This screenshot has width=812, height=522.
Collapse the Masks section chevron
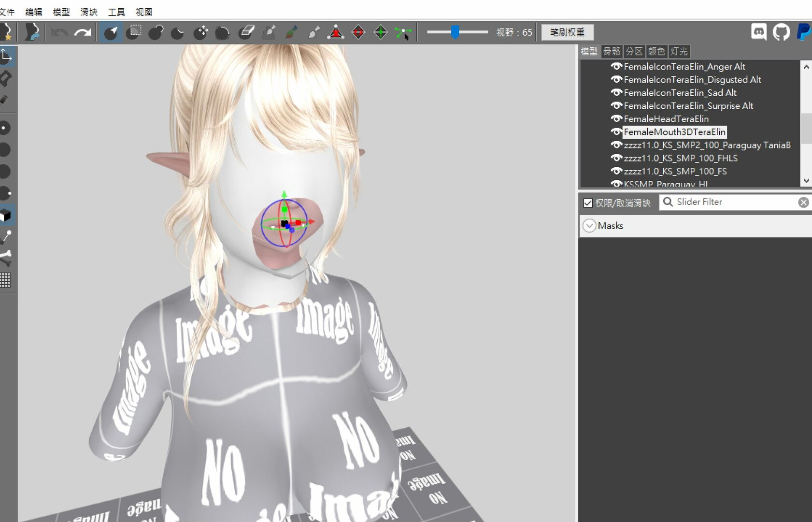click(x=589, y=226)
